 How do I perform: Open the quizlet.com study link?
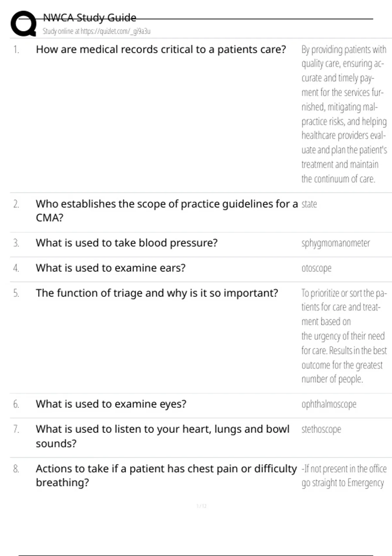pos(96,31)
